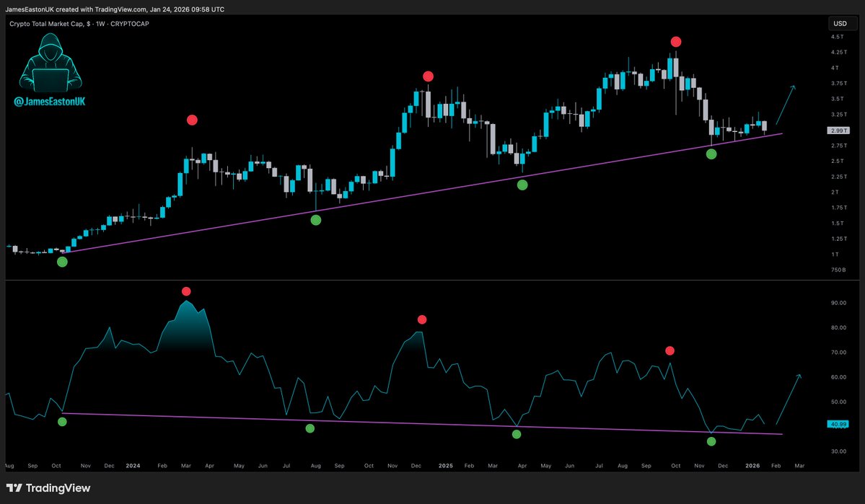Click the 2.25T price axis label
Screen dimensions: 865x504
[x=838, y=177]
